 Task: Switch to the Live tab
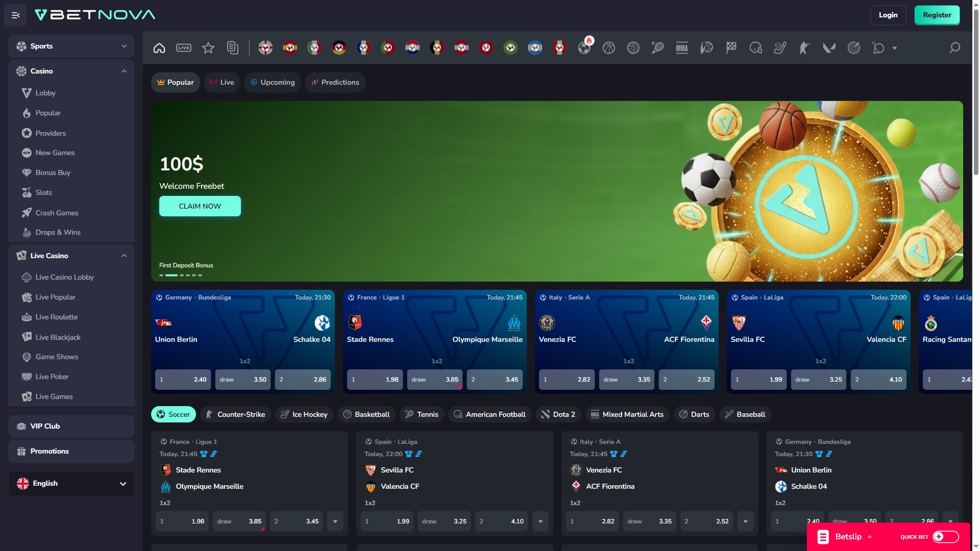[x=222, y=82]
